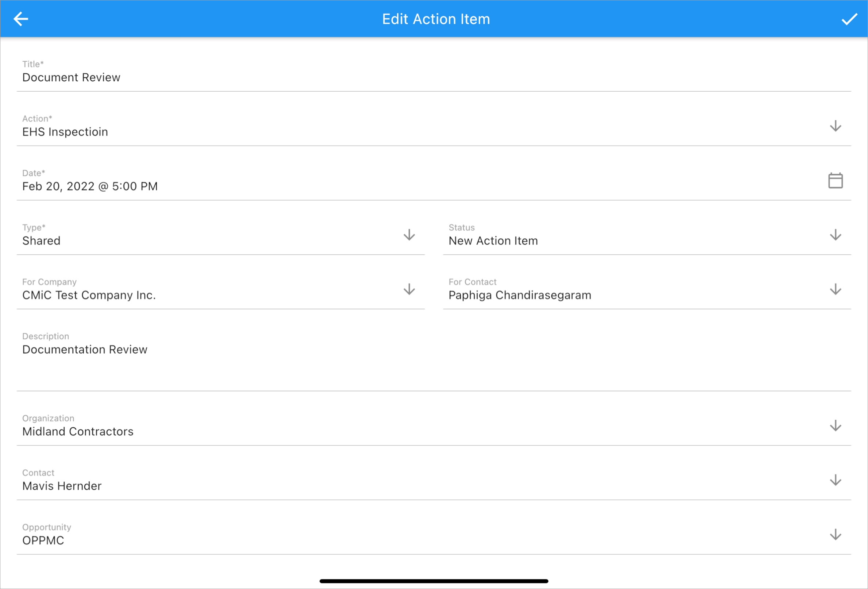Tap the home indicator bar
The image size is (868, 589).
434,581
